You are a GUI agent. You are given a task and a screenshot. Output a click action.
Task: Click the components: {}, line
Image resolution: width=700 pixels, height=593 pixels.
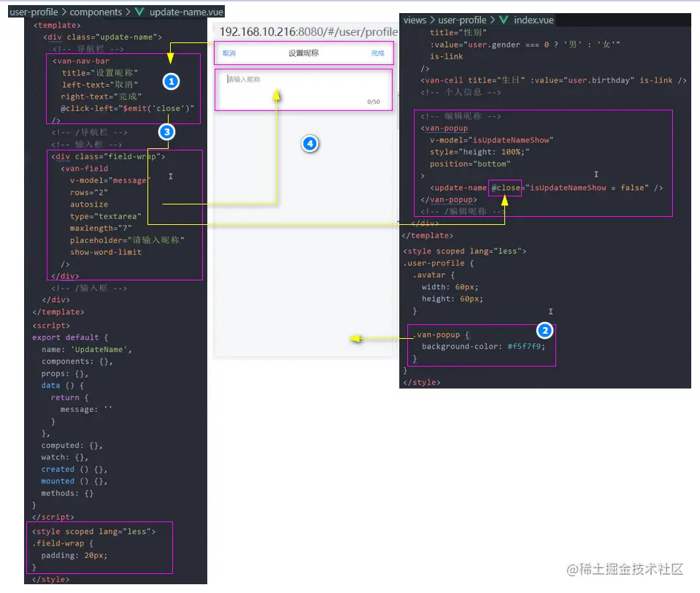coord(77,361)
